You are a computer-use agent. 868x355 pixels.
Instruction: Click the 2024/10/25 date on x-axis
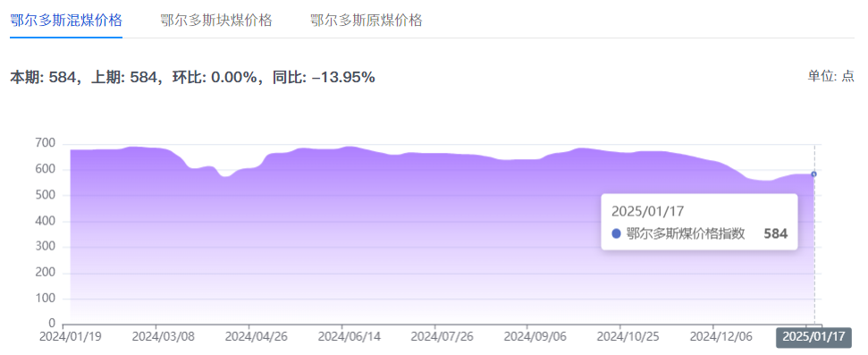[x=620, y=337]
